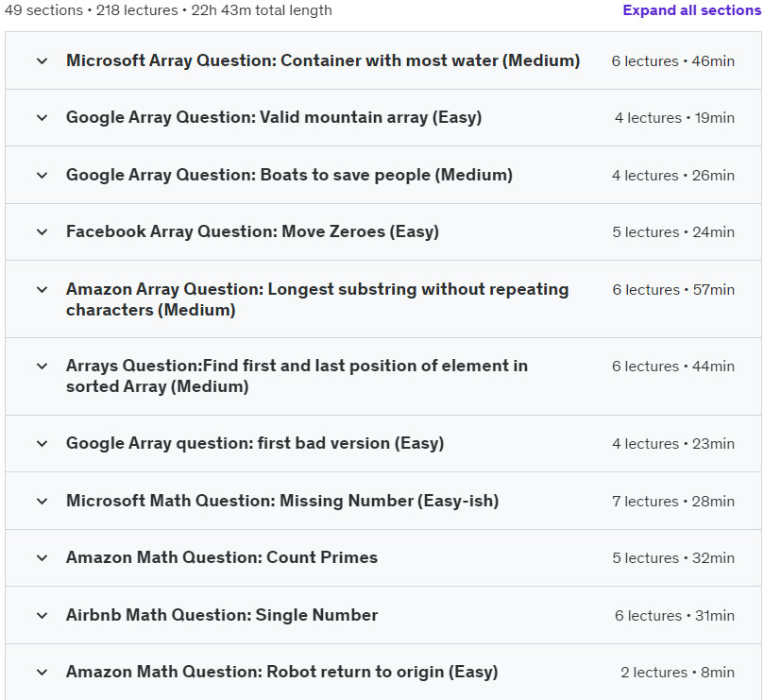Select title 'Google Array Question: Boats to save people (Medium)'
Viewport: 764px width, 700px height.
pyautogui.click(x=289, y=175)
